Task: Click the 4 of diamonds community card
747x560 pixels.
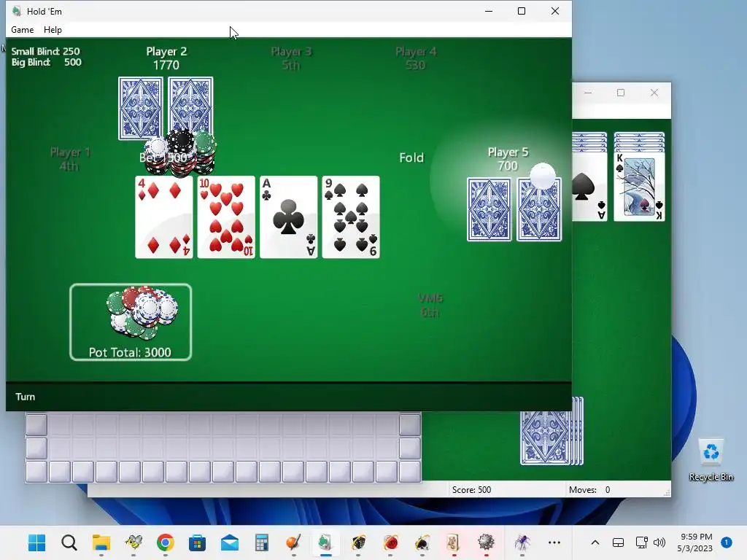Action: pyautogui.click(x=164, y=217)
